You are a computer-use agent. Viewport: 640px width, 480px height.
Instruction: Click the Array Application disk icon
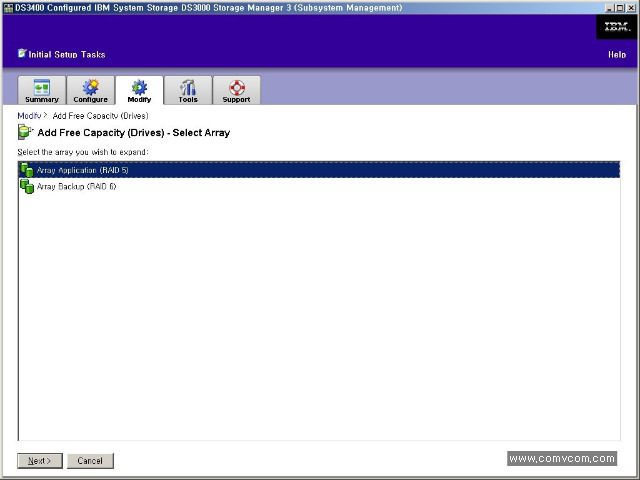27,170
